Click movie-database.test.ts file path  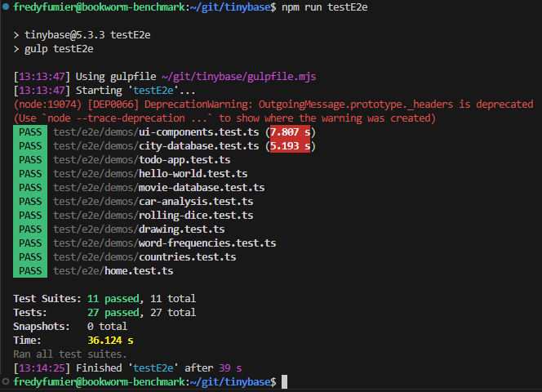159,188
